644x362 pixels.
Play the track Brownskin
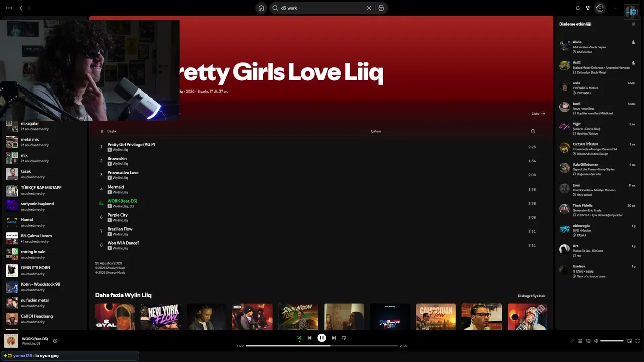pyautogui.click(x=322, y=161)
